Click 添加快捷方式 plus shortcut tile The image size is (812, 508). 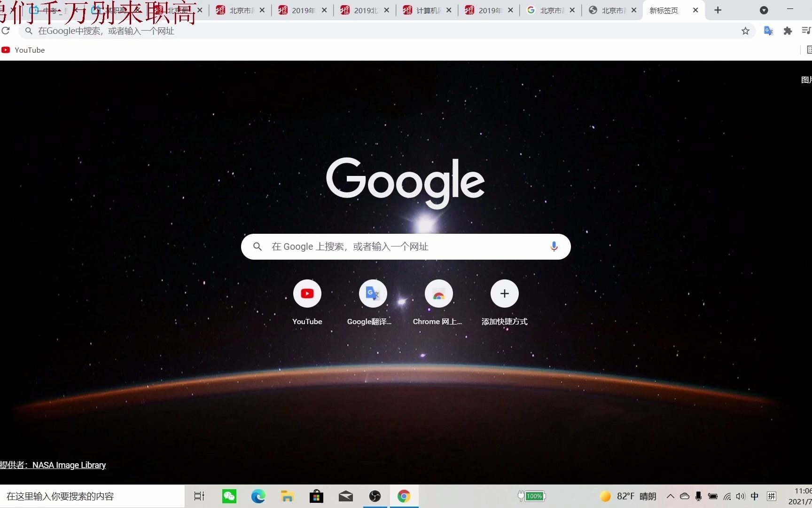505,302
